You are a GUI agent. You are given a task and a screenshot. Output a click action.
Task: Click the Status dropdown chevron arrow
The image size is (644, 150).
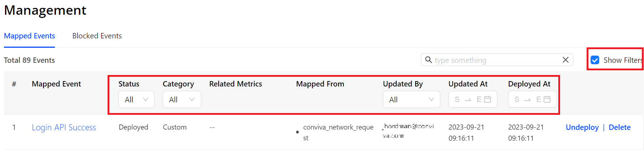[146, 99]
